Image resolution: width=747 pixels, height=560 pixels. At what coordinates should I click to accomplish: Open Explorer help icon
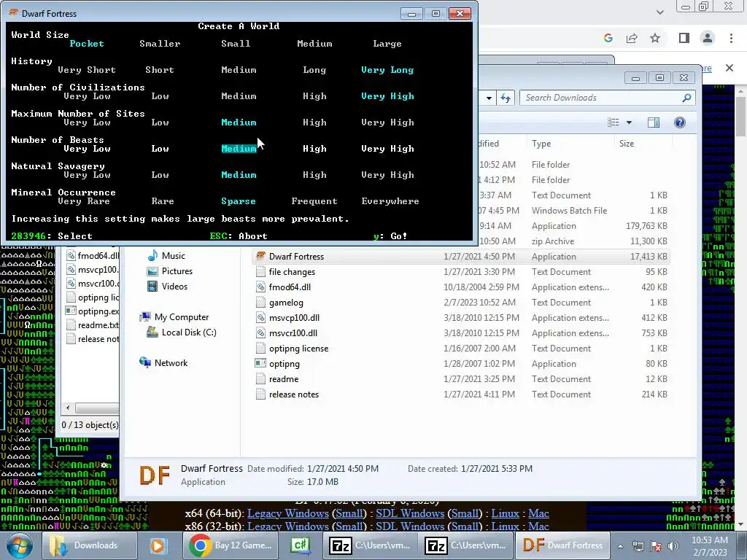tap(680, 122)
